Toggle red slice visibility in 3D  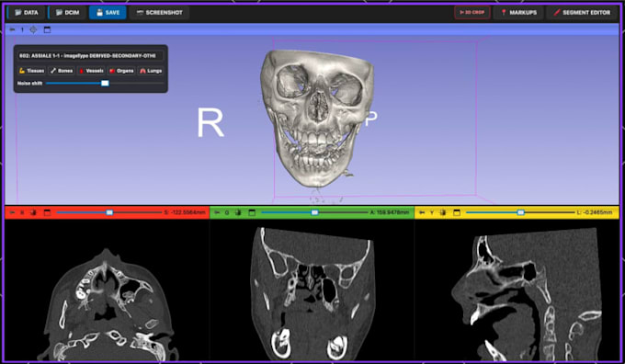33,213
